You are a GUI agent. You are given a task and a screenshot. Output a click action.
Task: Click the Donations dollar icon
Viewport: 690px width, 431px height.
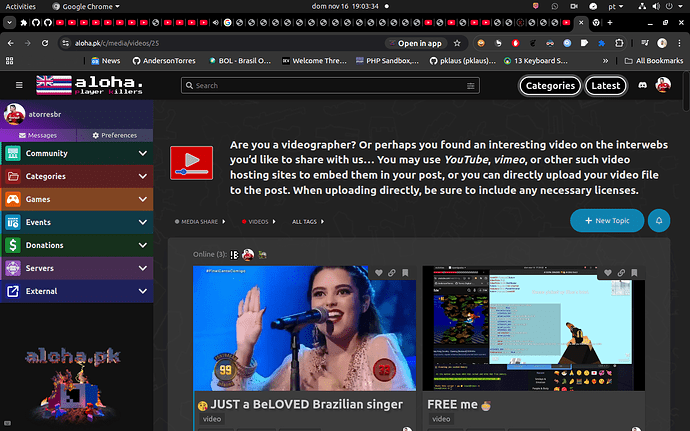coord(13,245)
